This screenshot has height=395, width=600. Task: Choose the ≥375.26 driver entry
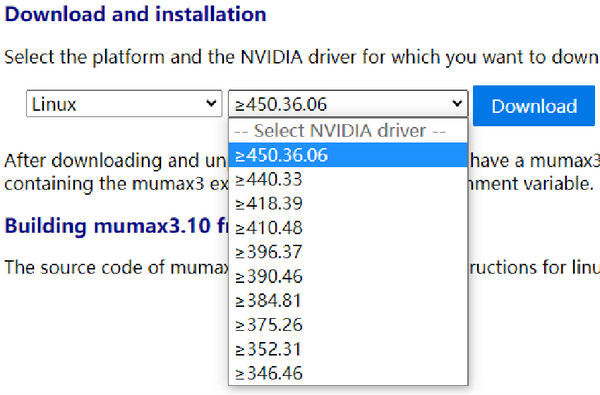tap(348, 325)
